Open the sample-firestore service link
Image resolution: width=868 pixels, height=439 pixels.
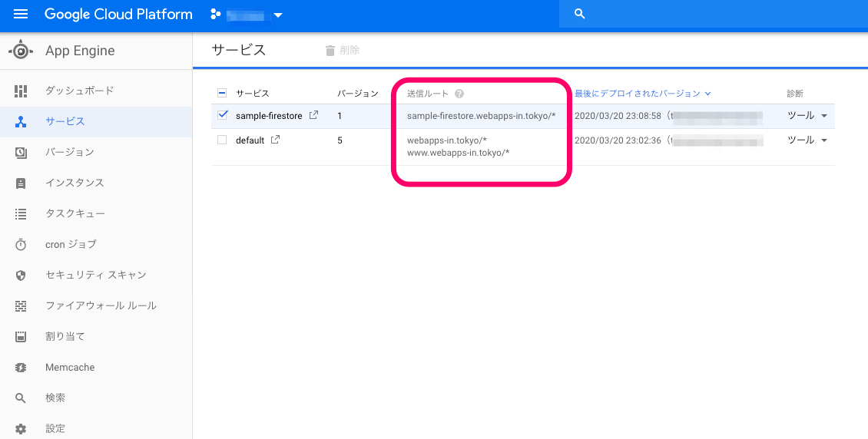269,116
